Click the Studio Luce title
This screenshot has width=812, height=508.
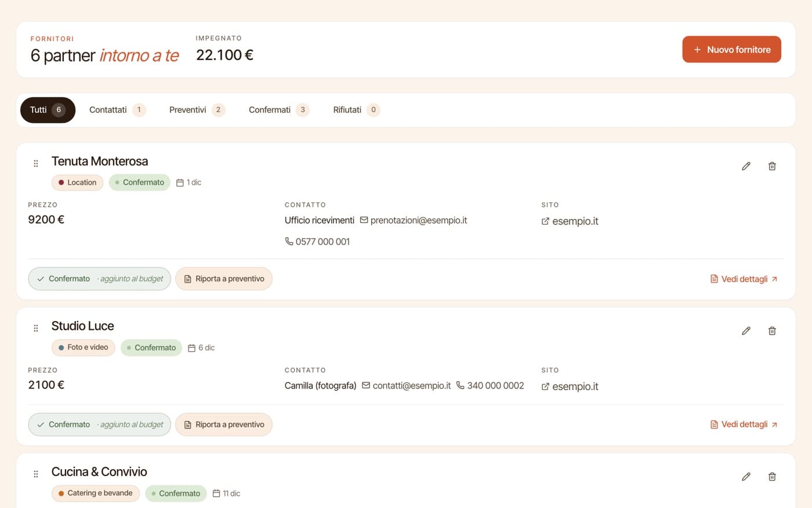pyautogui.click(x=83, y=326)
